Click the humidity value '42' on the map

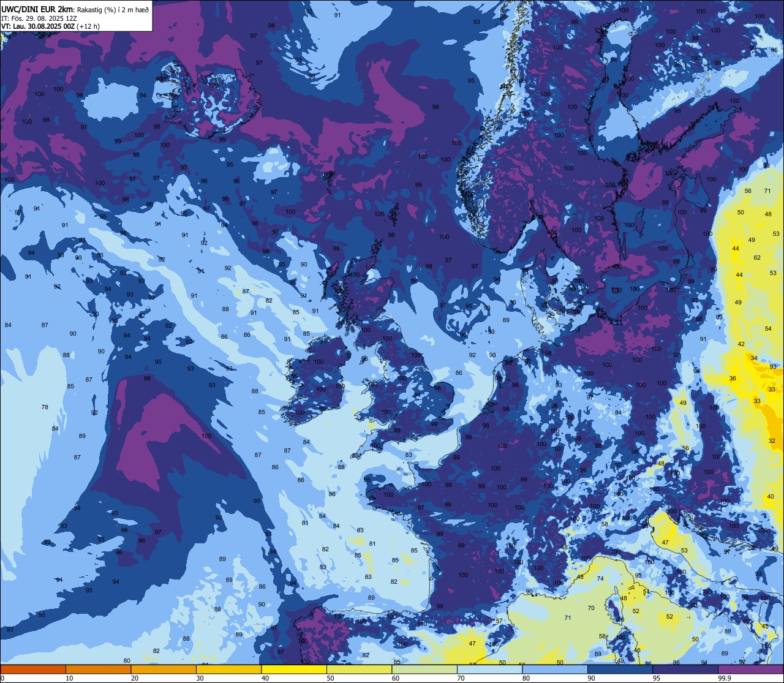(x=741, y=344)
